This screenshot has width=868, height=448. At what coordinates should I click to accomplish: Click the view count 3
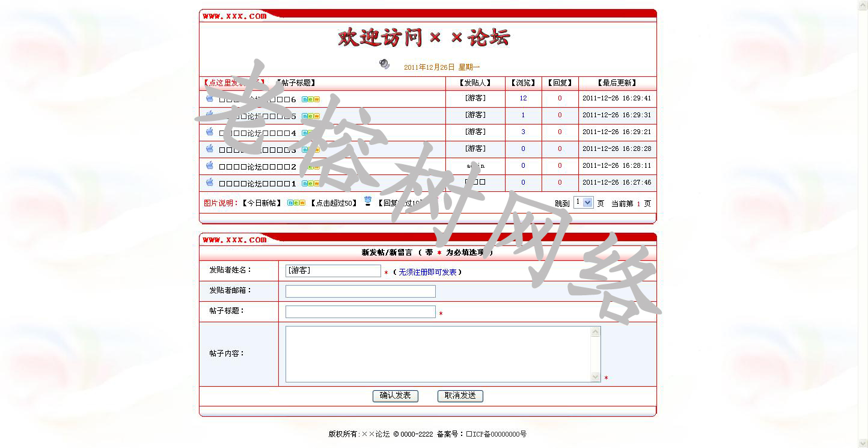[x=523, y=132]
